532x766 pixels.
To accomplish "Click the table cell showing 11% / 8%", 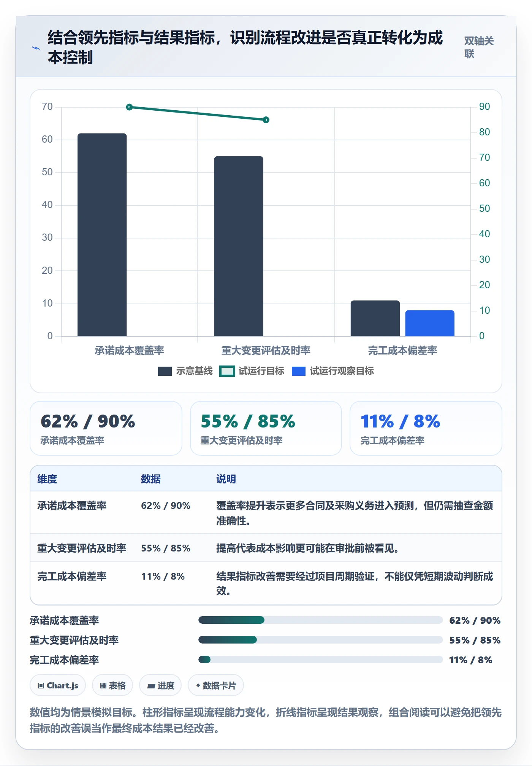I will pos(163,576).
